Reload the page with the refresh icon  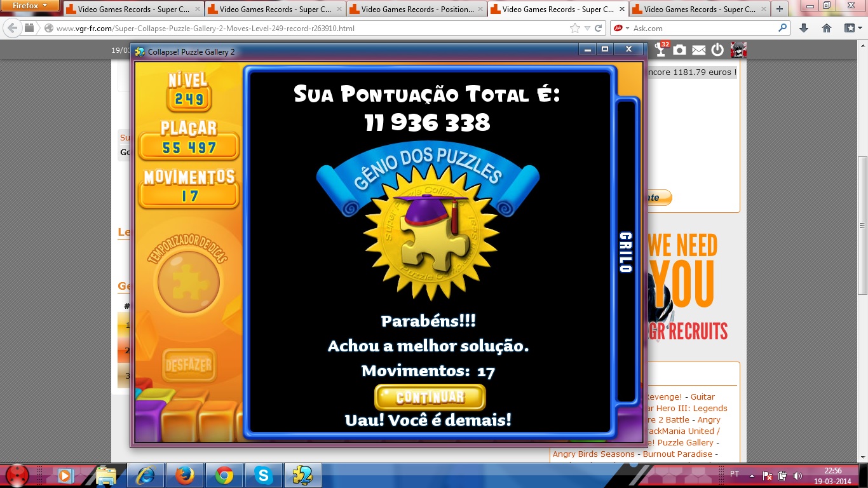599,28
